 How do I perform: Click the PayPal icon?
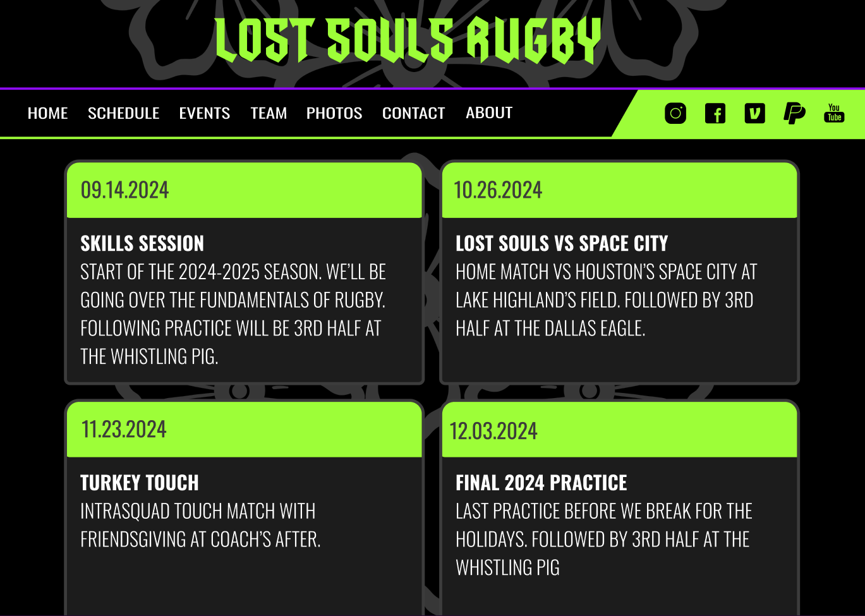[794, 114]
